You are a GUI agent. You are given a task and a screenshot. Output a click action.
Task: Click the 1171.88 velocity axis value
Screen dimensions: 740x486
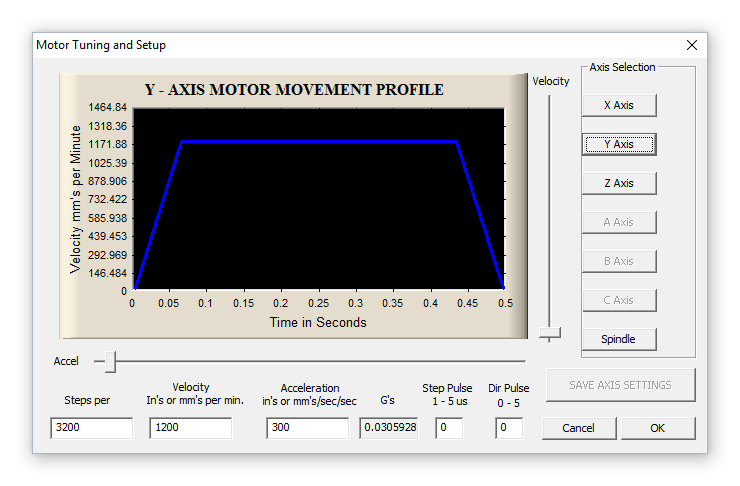(x=108, y=144)
